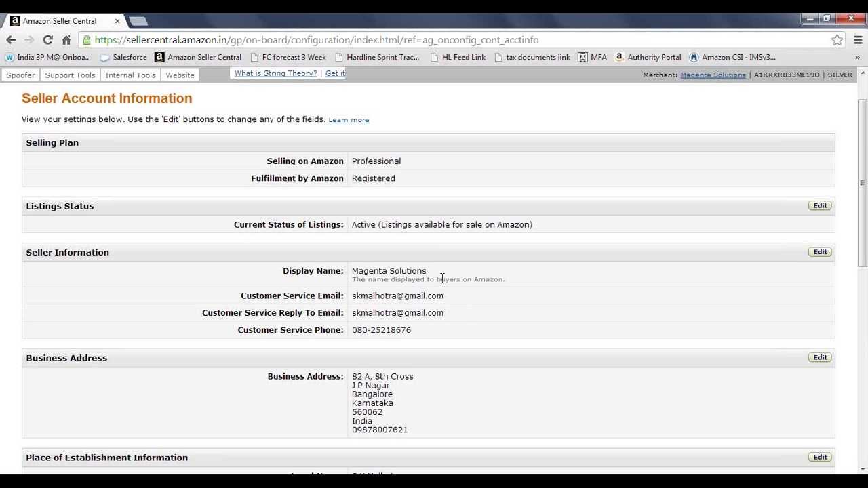Edit Place of Establishment Information

pos(820,457)
